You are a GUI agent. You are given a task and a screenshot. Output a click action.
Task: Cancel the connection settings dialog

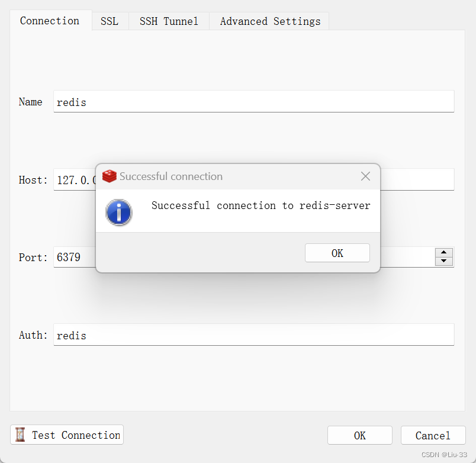(433, 435)
